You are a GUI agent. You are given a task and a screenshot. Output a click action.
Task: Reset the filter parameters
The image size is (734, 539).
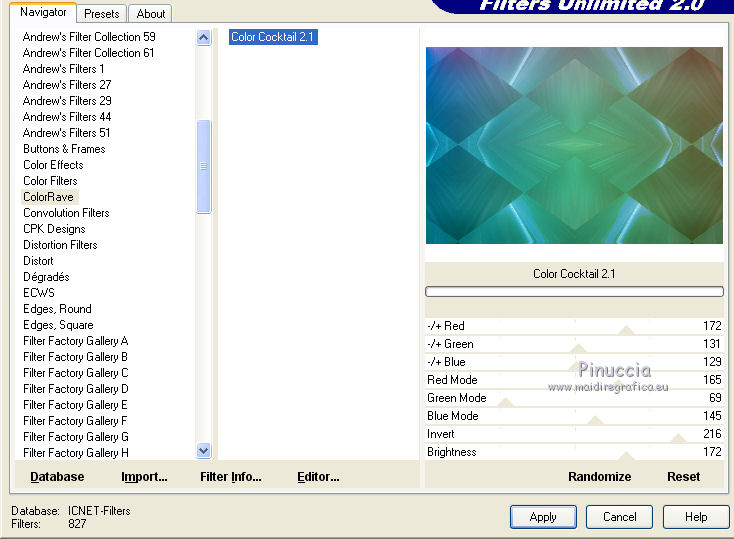[683, 477]
